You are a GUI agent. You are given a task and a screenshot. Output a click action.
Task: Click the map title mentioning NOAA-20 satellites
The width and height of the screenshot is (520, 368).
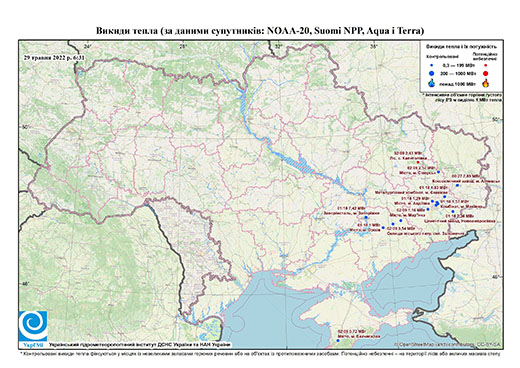(260, 31)
